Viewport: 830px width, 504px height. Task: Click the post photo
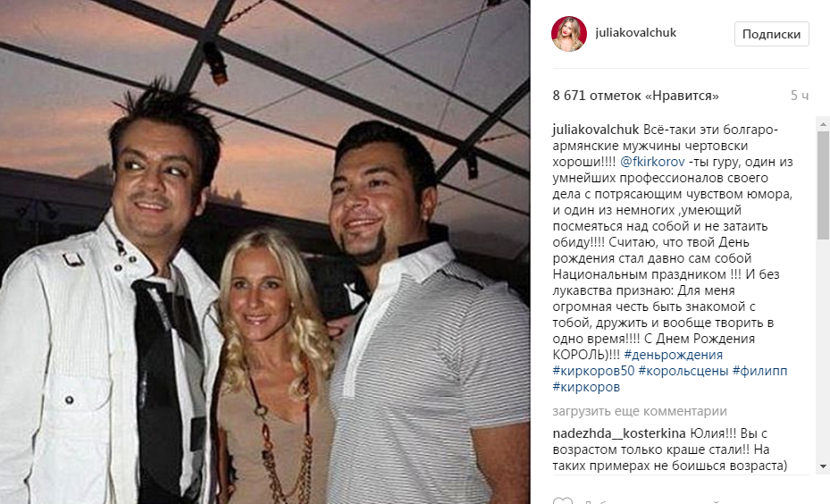(264, 252)
